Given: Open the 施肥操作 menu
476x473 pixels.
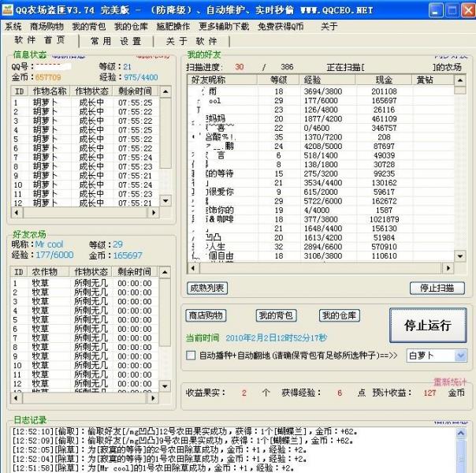Looking at the screenshot, I should (173, 27).
